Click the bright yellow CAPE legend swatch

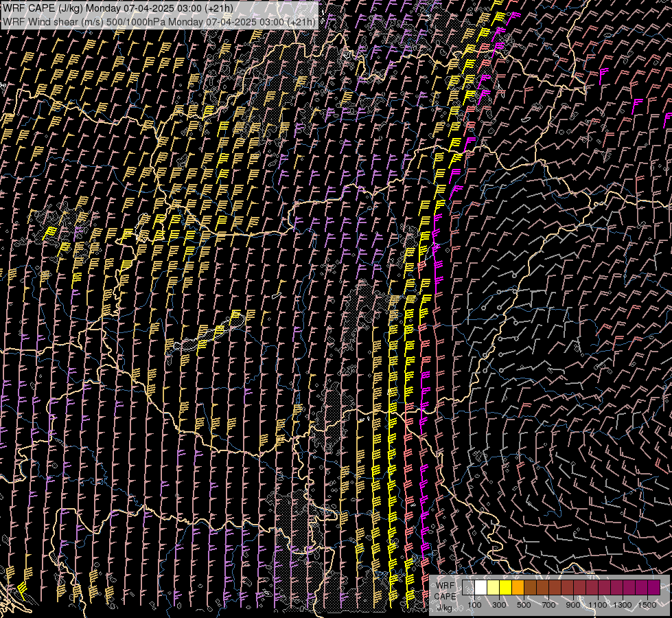[505, 588]
